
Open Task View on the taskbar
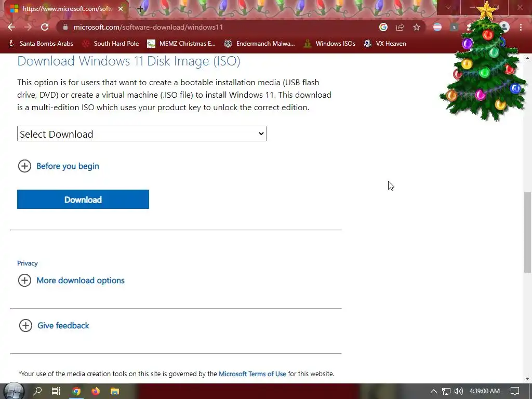click(56, 391)
